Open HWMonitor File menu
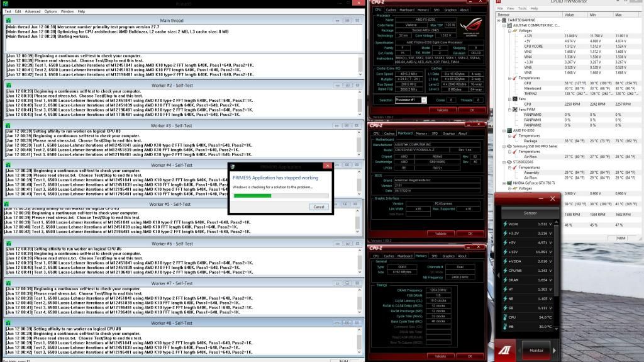The image size is (644, 362). [x=500, y=8]
